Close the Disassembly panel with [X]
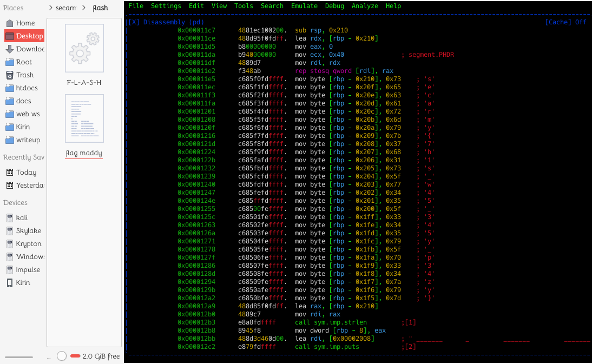Screen dimensions: 592x364 pos(134,22)
